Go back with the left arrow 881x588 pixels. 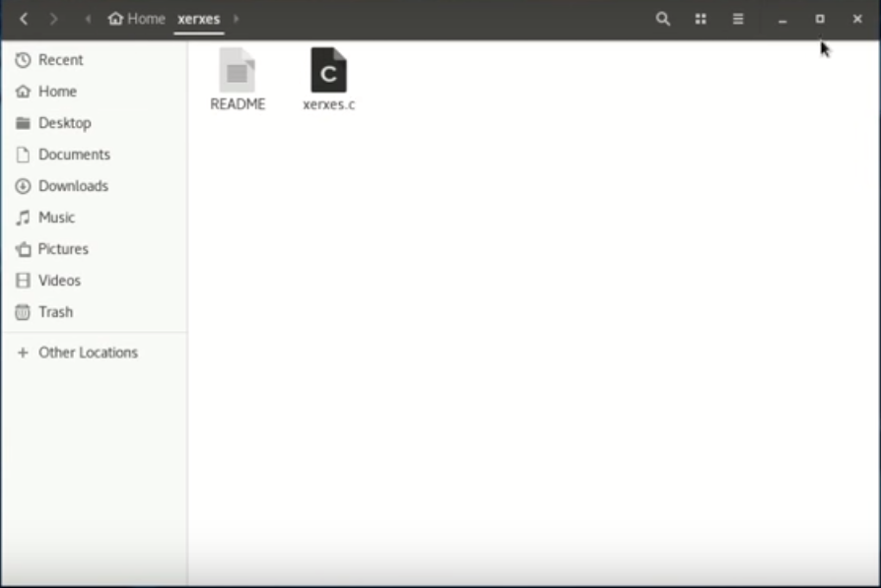tap(24, 19)
